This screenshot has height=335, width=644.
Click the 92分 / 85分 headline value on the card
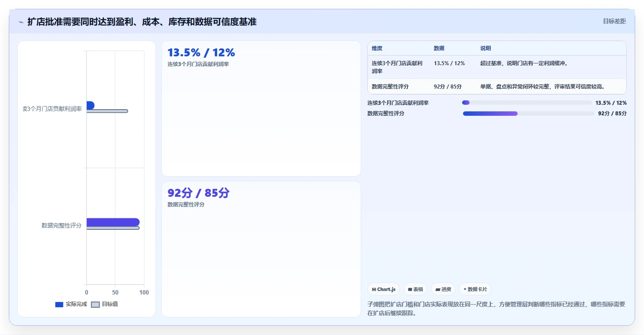pos(199,193)
